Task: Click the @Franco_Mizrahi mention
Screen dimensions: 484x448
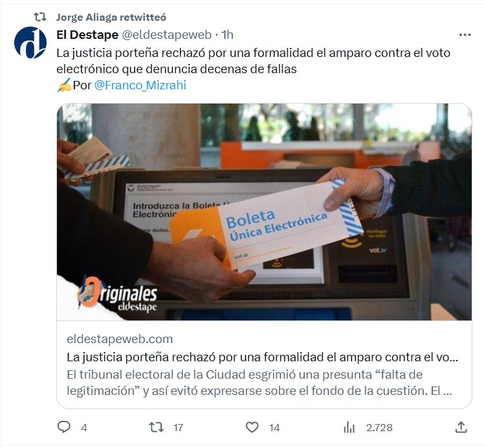Action: (140, 85)
